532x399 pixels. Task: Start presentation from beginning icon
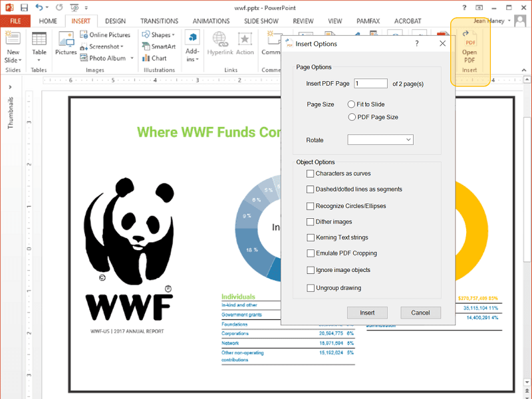pyautogui.click(x=74, y=7)
